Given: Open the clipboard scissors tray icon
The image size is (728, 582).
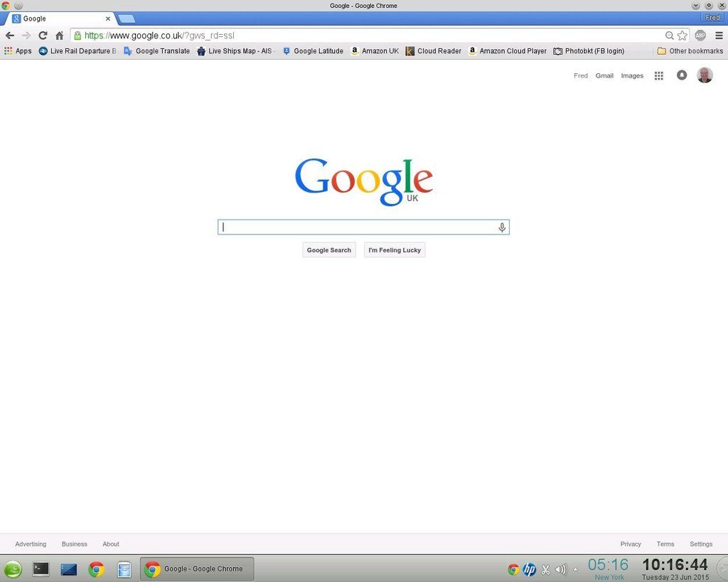Looking at the screenshot, I should pyautogui.click(x=545, y=569).
